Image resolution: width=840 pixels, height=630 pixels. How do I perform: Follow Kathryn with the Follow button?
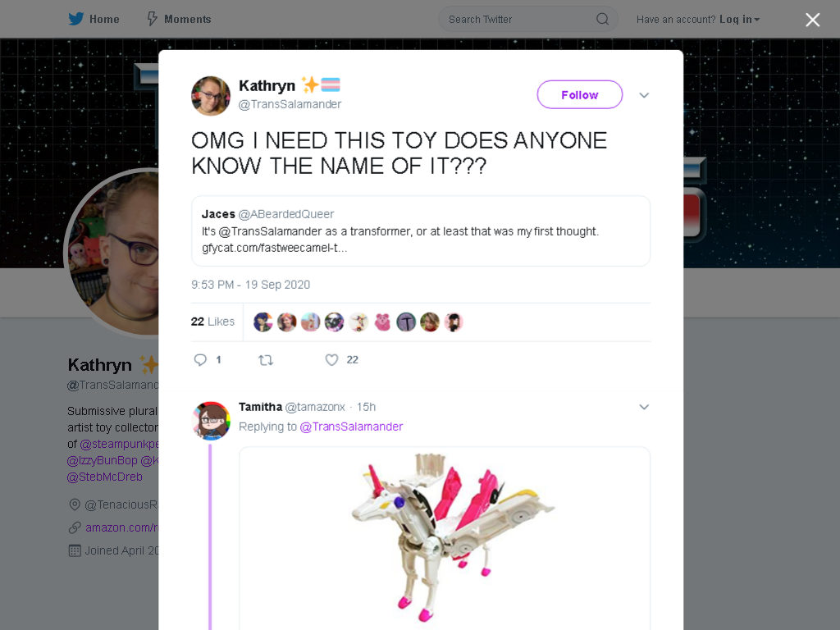(x=580, y=95)
